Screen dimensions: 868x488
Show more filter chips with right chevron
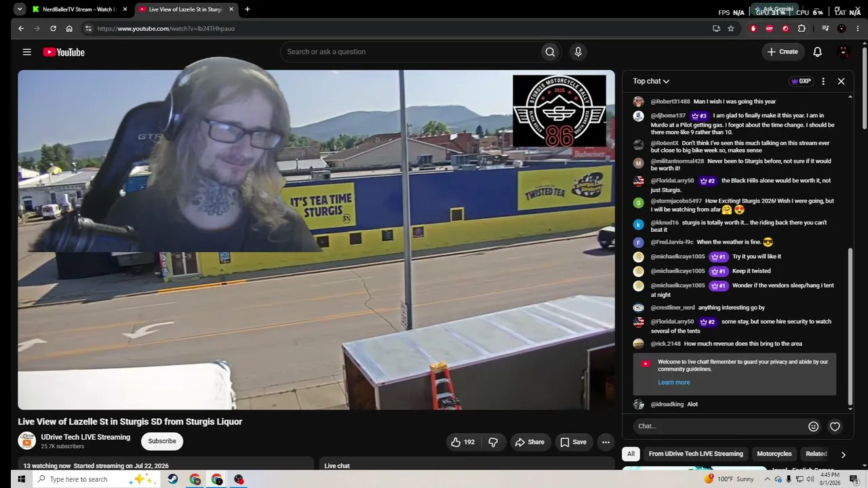[x=843, y=454]
